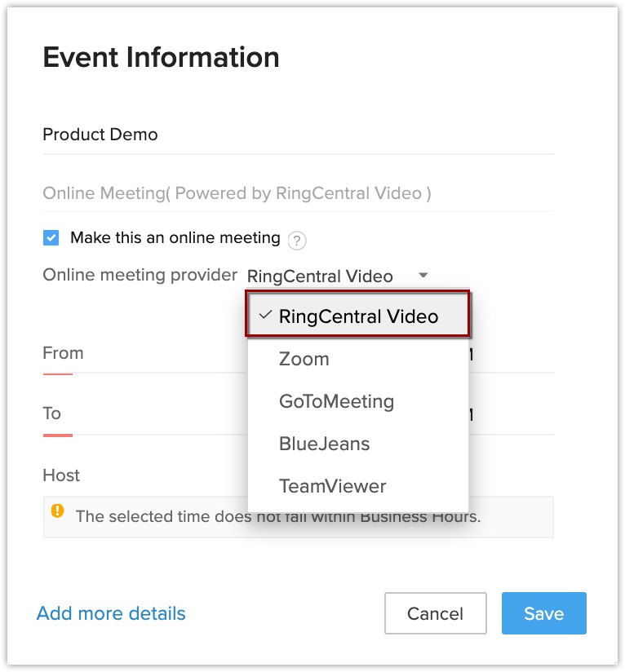
Task: Click the Host field label
Action: pos(61,475)
